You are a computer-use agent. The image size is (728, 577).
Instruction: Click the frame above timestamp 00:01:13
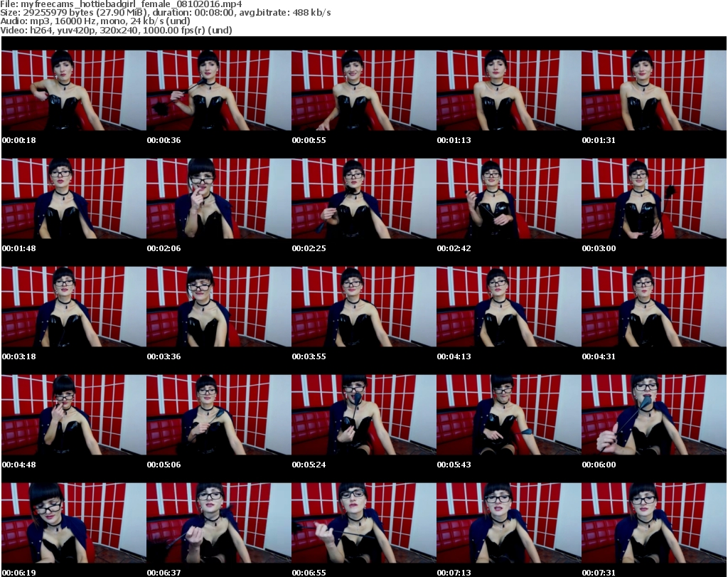click(x=508, y=90)
